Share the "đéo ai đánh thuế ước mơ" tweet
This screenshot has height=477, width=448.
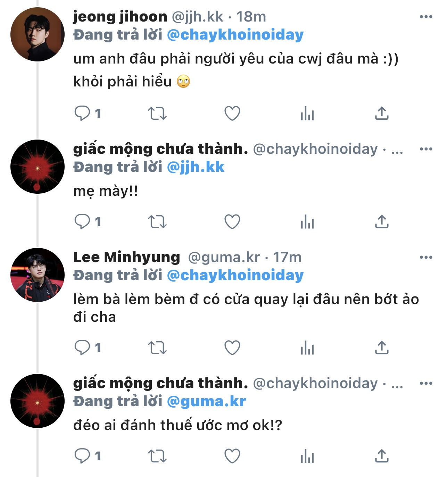click(381, 456)
